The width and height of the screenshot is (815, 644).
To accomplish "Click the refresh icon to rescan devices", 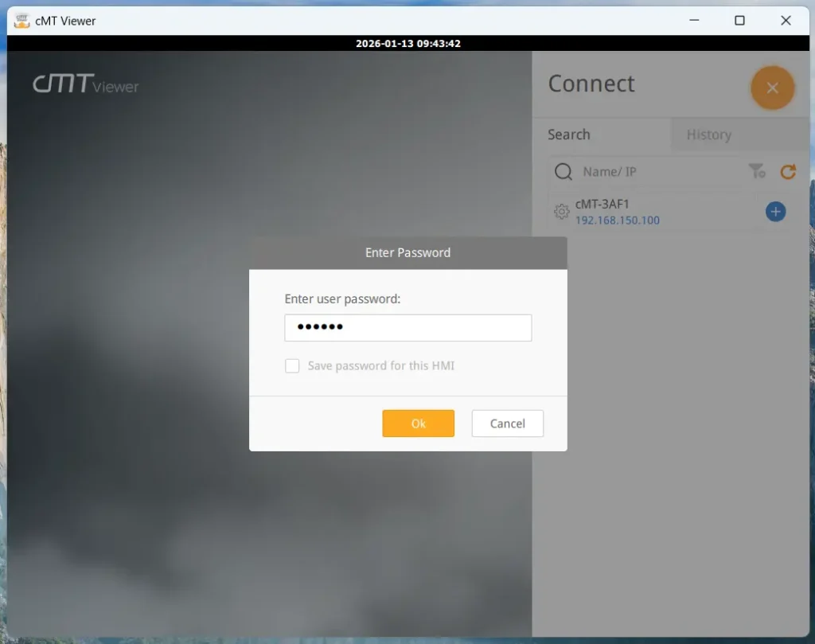I will pos(788,171).
